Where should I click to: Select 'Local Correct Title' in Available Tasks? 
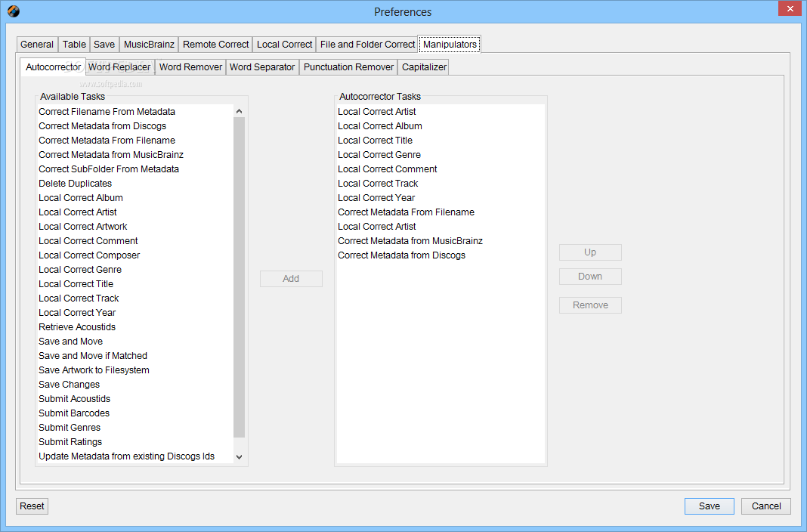point(135,285)
